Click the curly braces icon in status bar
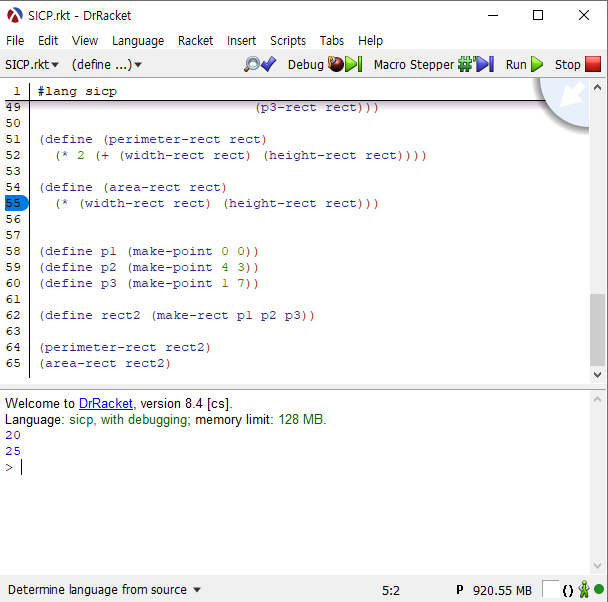The image size is (608, 602). (x=568, y=590)
